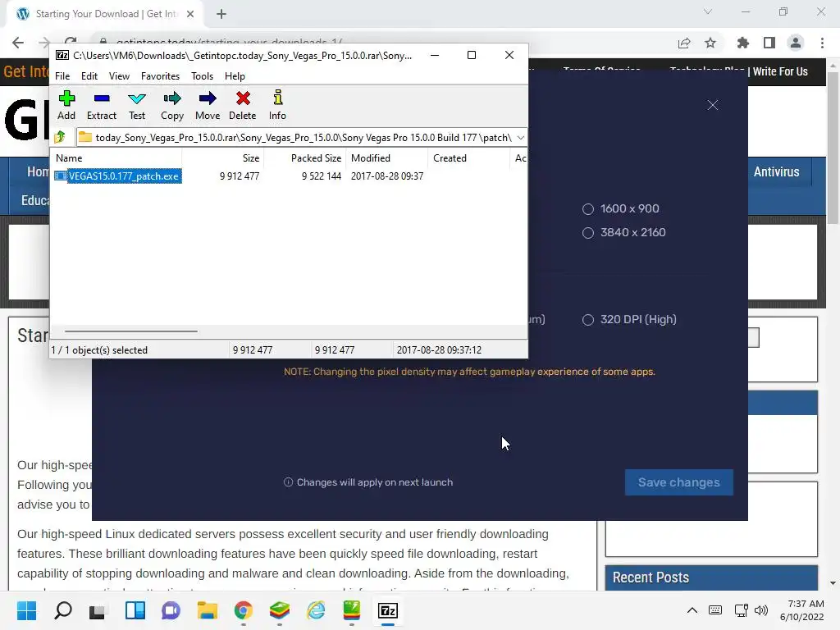Switch to Chrome on taskbar
Viewport: 840px width, 630px height.
tap(243, 610)
